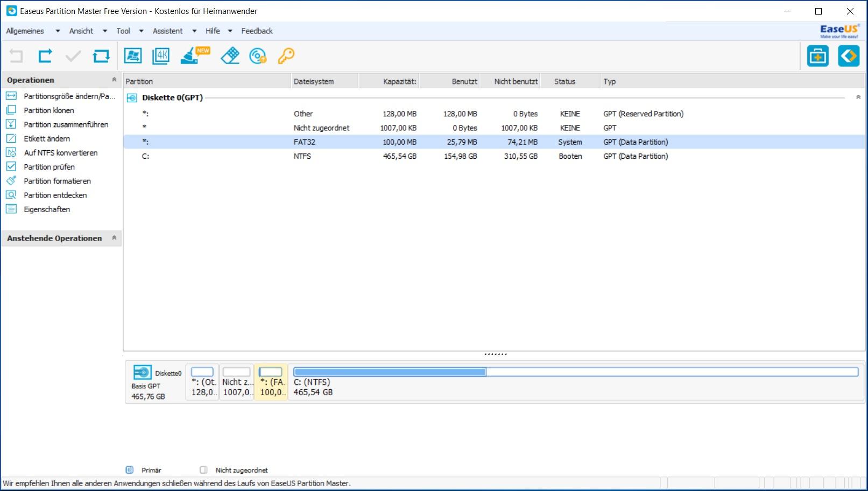Click the Typ column header
This screenshot has width=868, height=491.
[x=732, y=81]
